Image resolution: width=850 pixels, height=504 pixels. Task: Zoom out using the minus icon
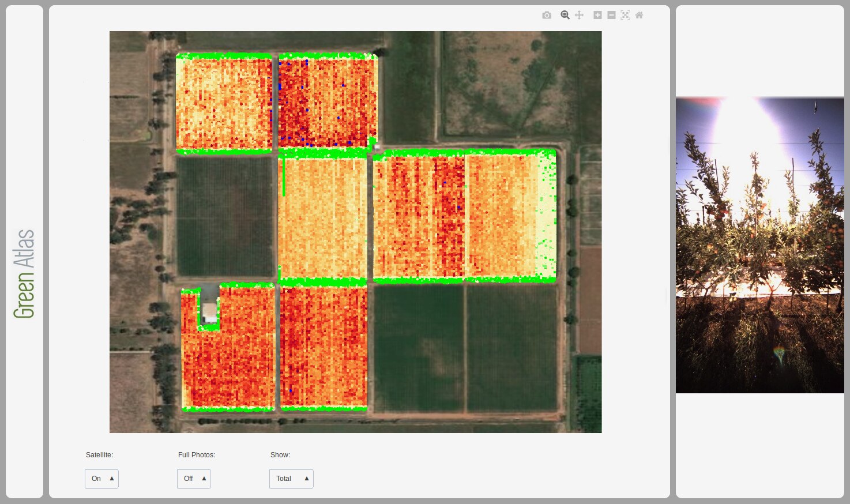click(x=611, y=15)
